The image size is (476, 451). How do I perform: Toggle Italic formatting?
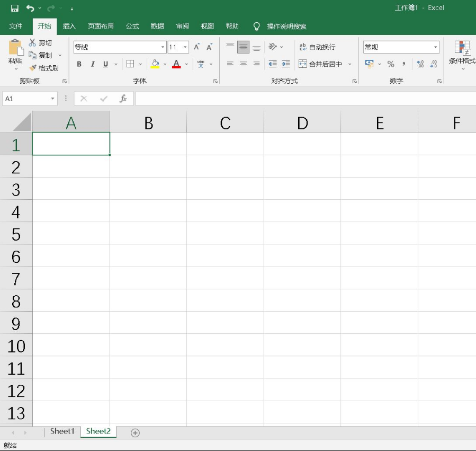coord(93,64)
